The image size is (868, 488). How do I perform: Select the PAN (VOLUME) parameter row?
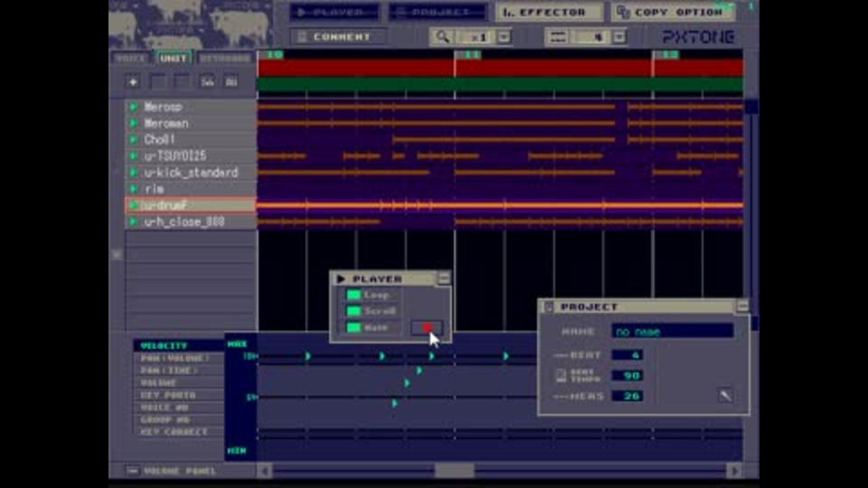tap(178, 358)
